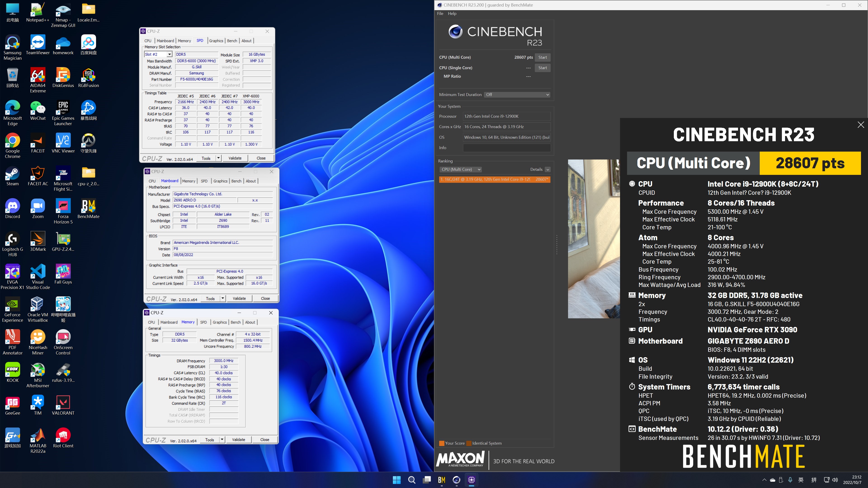
Task: Open the Help menu in Cinebench
Action: (452, 14)
